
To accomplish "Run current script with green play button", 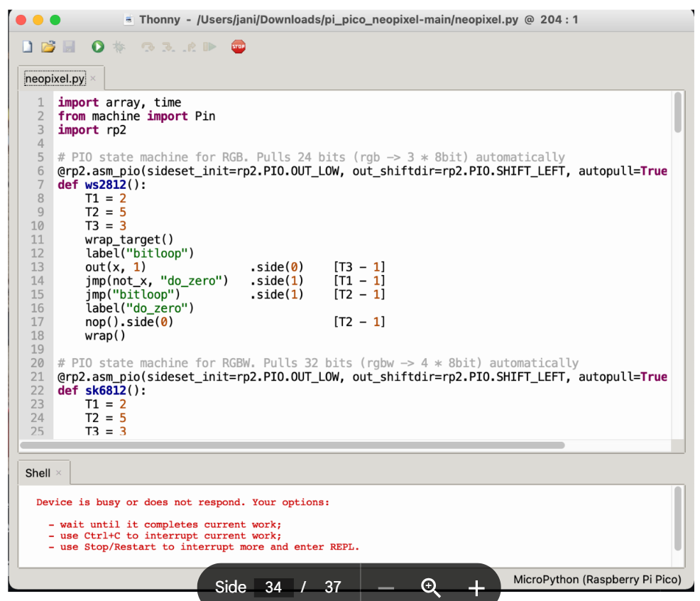I will pos(98,46).
